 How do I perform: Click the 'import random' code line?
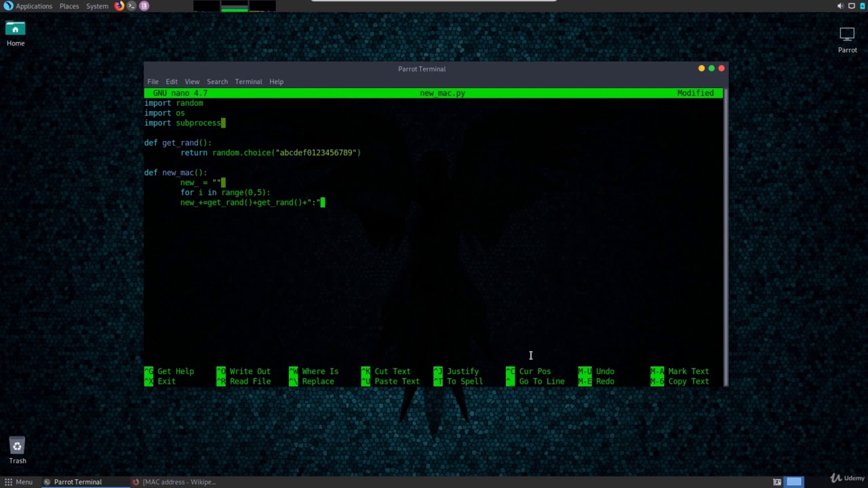(174, 103)
